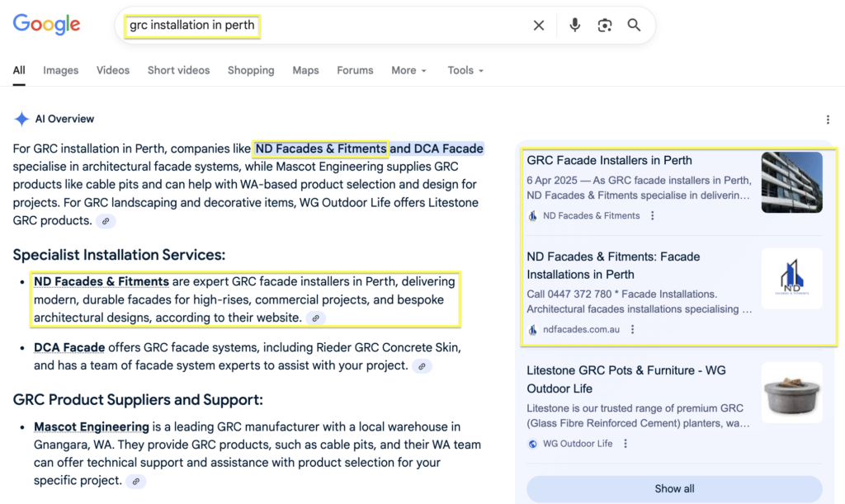The width and height of the screenshot is (845, 504).
Task: Start voice search with microphone icon
Action: [x=574, y=26]
